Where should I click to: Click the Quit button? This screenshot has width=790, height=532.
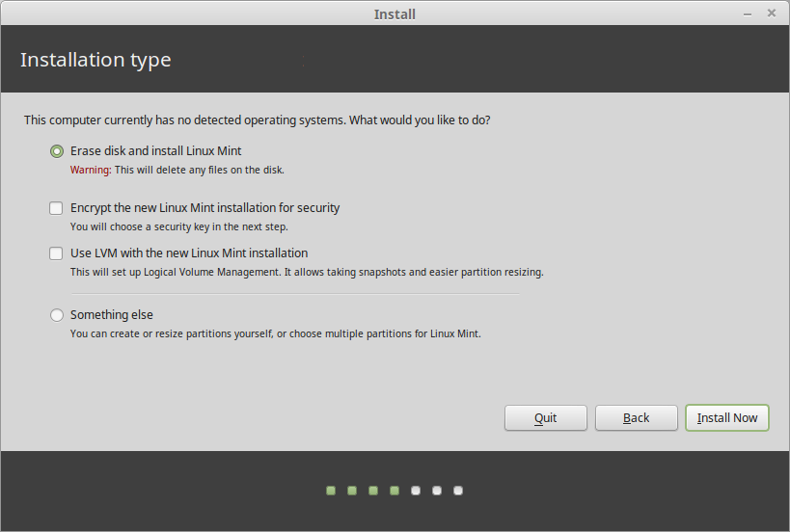point(546,417)
